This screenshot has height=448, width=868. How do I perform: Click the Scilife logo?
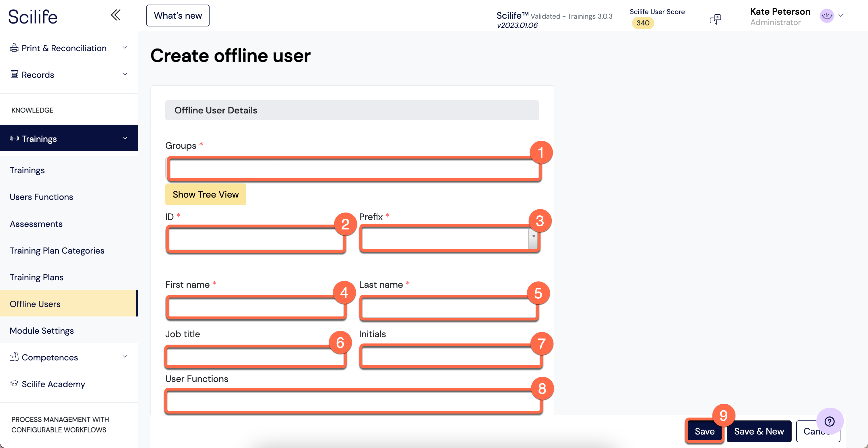33,17
